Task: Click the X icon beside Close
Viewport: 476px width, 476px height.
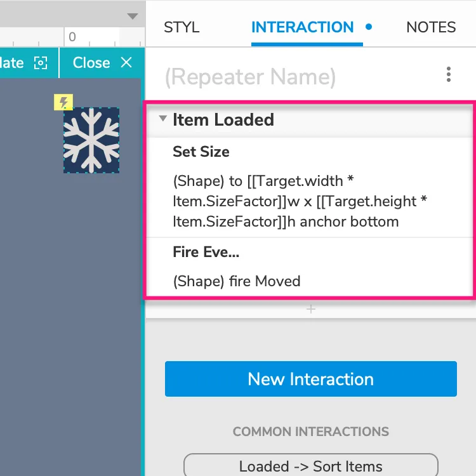Action: click(x=126, y=63)
